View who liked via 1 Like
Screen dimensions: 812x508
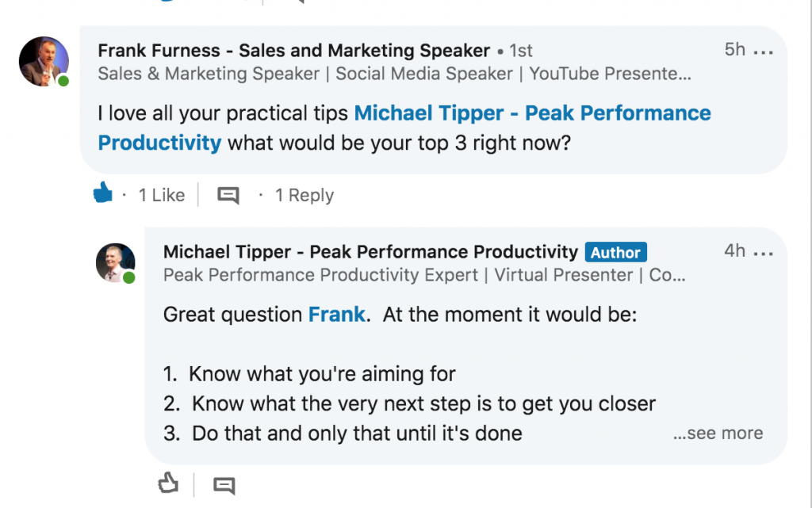point(162,195)
